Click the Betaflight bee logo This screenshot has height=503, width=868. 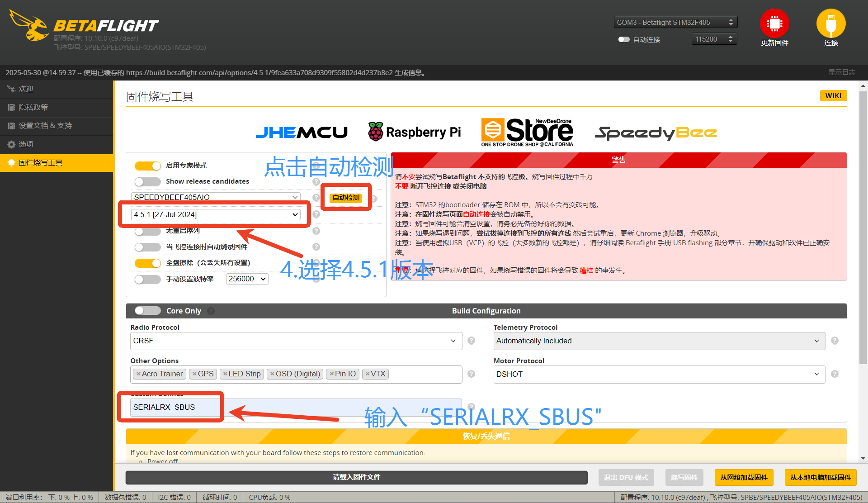(x=29, y=25)
